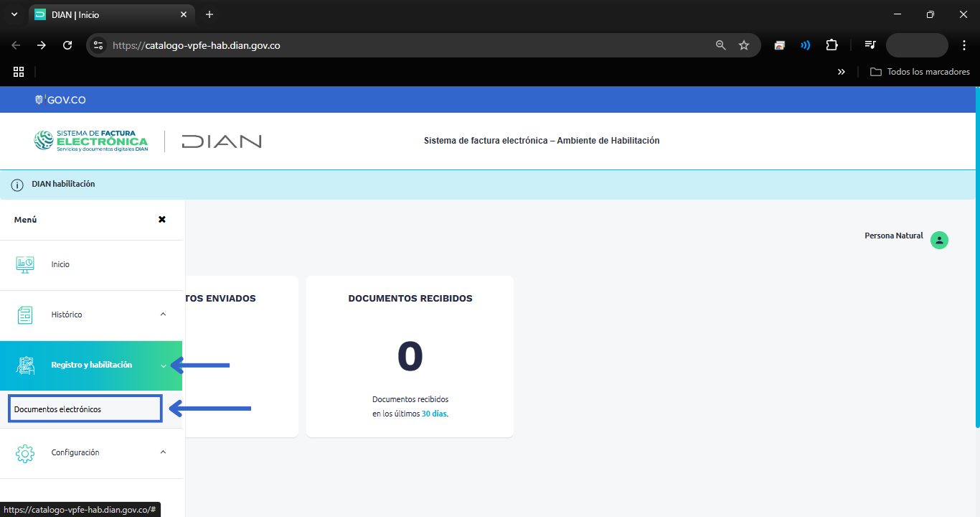980x517 pixels.
Task: Close the Menú sidebar with the X
Action: pyautogui.click(x=162, y=220)
